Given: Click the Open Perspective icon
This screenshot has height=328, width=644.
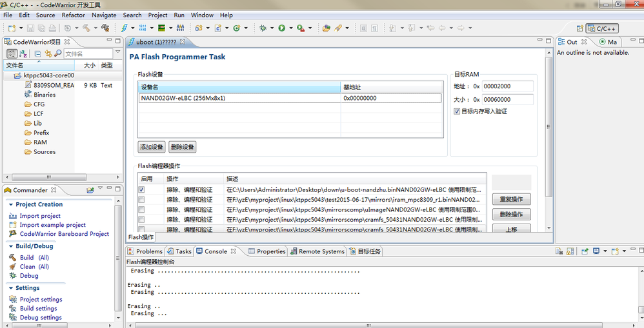Looking at the screenshot, I should pyautogui.click(x=579, y=29).
